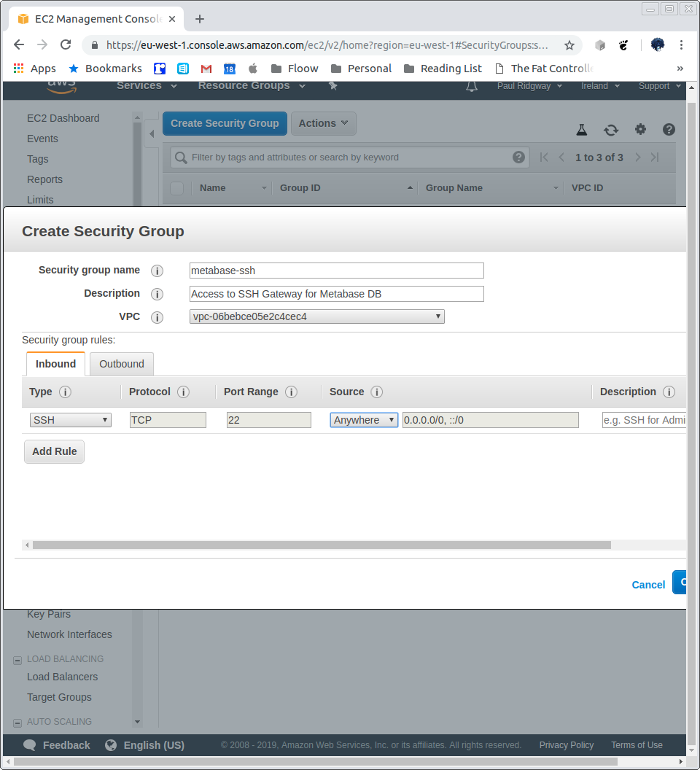
Task: Click the AWS notifications bell icon
Action: tap(472, 87)
